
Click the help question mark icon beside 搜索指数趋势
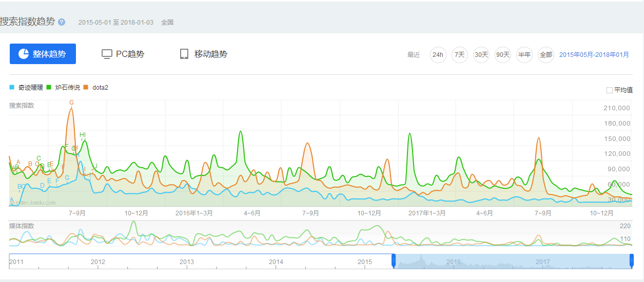click(62, 22)
